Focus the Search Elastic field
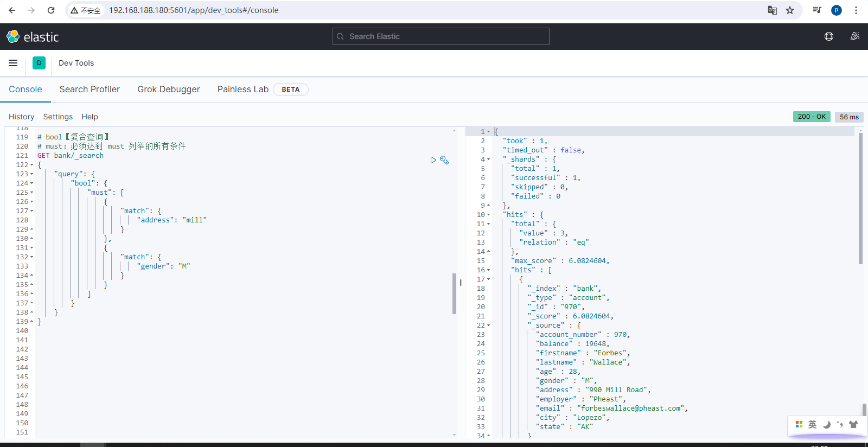Screen dimensions: 868x447 [441, 36]
